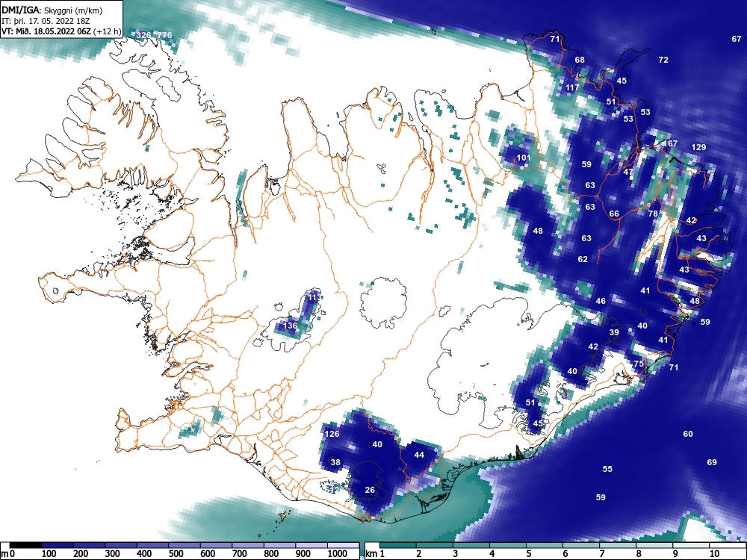This screenshot has height=560, width=747.
Task: Select the 47 visibility value
Action: point(628,172)
